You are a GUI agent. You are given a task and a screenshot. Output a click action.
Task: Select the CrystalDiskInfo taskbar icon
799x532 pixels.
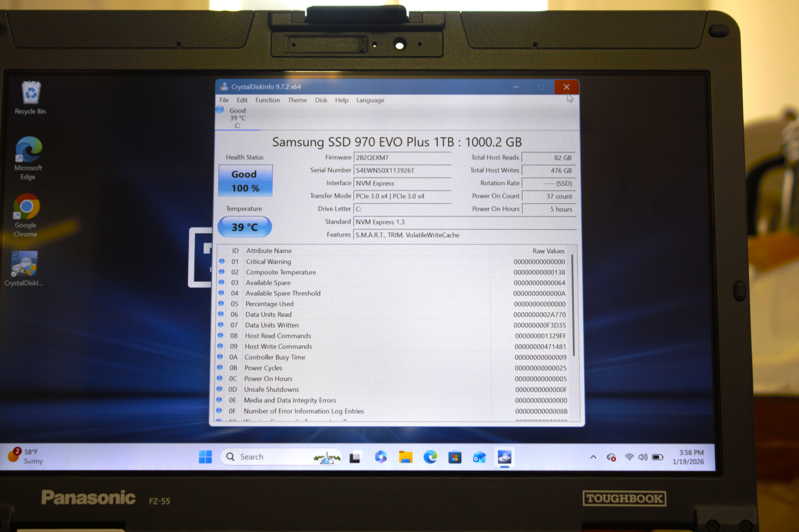(x=504, y=457)
